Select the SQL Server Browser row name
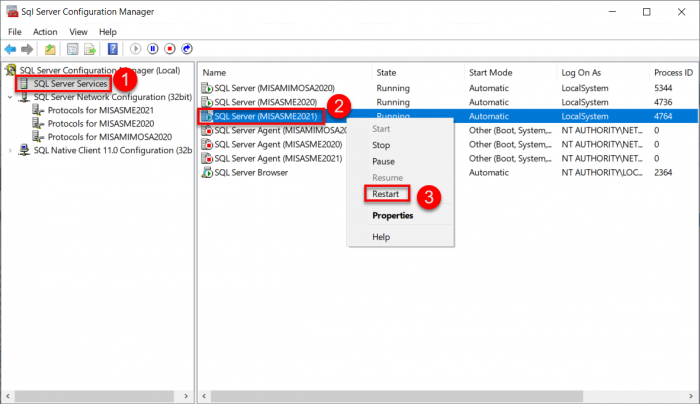This screenshot has width=700, height=404. 251,172
